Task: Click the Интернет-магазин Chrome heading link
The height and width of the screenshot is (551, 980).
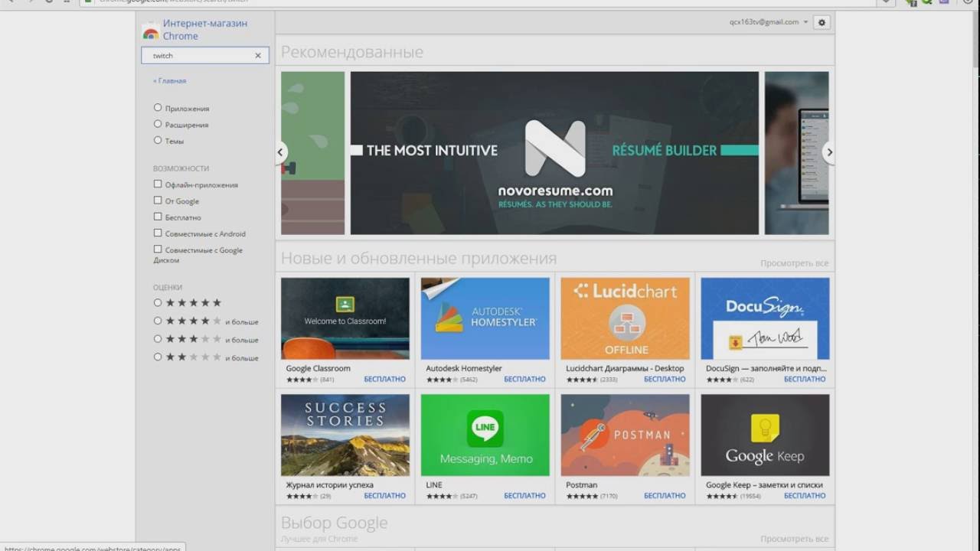Action: pos(205,30)
